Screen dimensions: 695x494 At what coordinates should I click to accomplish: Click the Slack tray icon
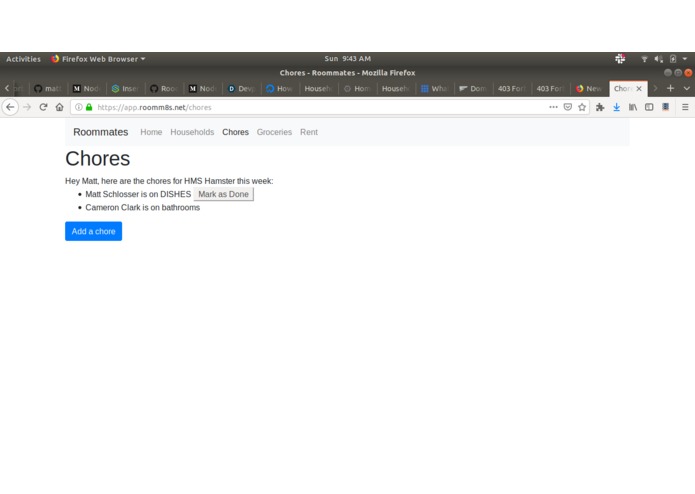click(x=620, y=59)
